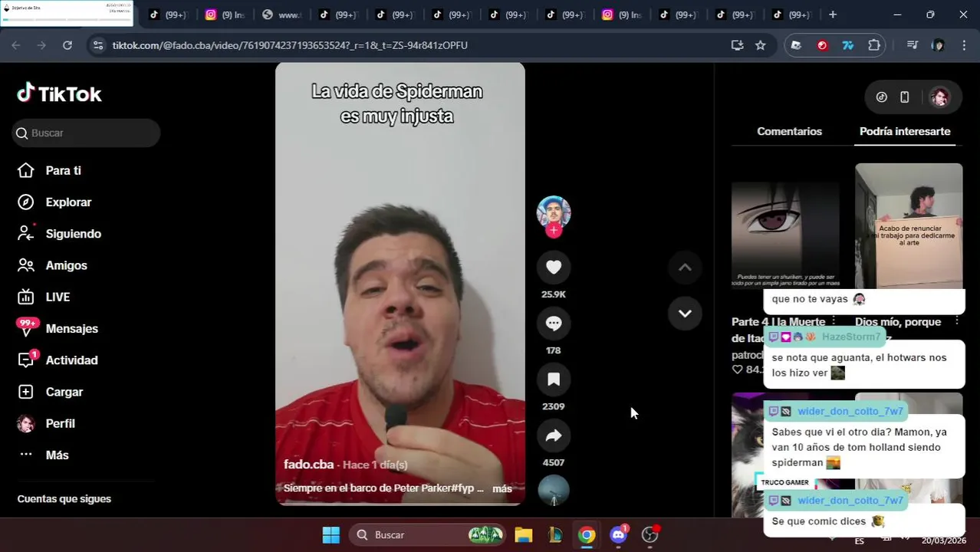Open the TikTok profile avatar at top right
Screen dimensions: 980x552
coord(939,97)
